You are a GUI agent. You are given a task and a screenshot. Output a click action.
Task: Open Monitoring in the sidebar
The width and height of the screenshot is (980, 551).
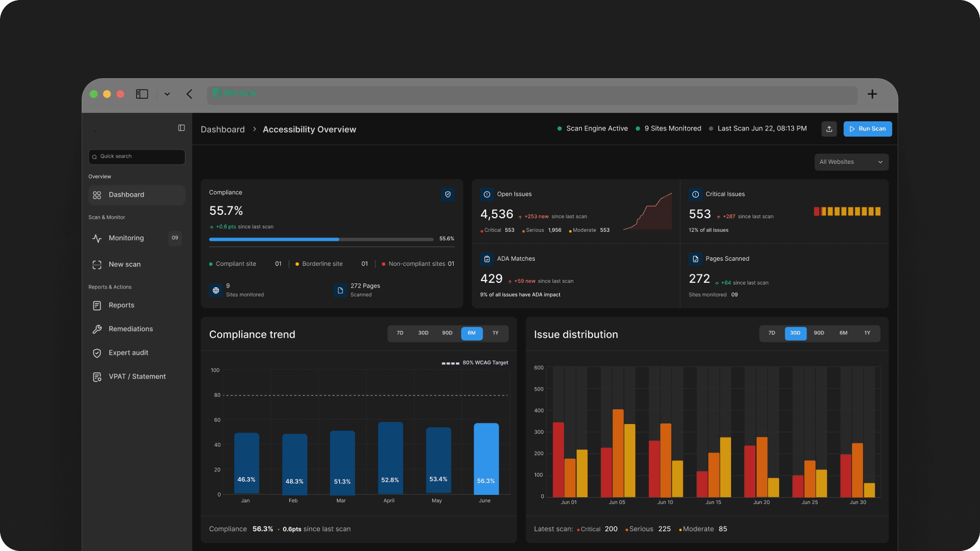pyautogui.click(x=137, y=238)
